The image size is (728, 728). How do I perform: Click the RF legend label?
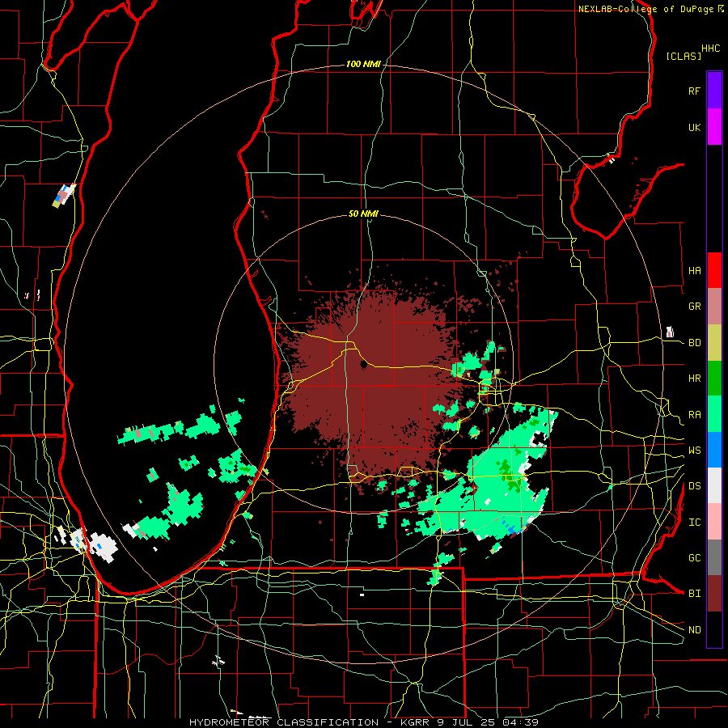click(x=694, y=91)
